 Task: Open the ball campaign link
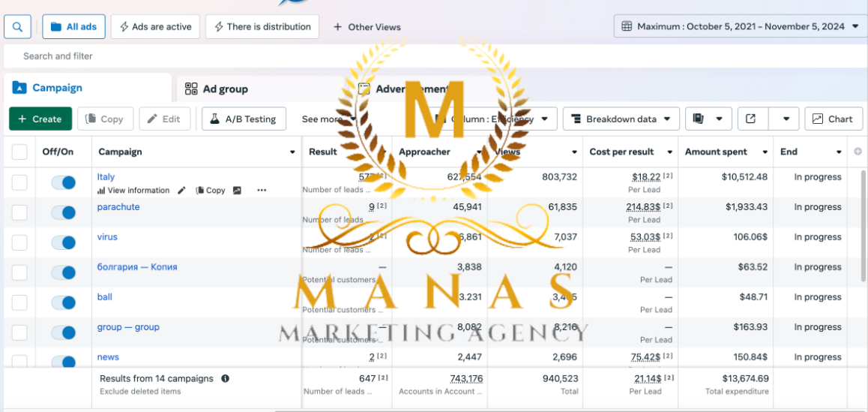[105, 296]
